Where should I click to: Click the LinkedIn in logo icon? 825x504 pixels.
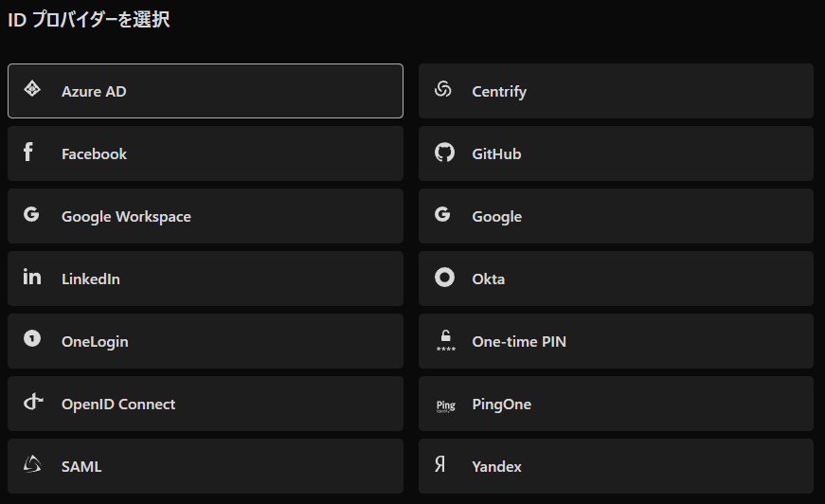click(x=32, y=277)
